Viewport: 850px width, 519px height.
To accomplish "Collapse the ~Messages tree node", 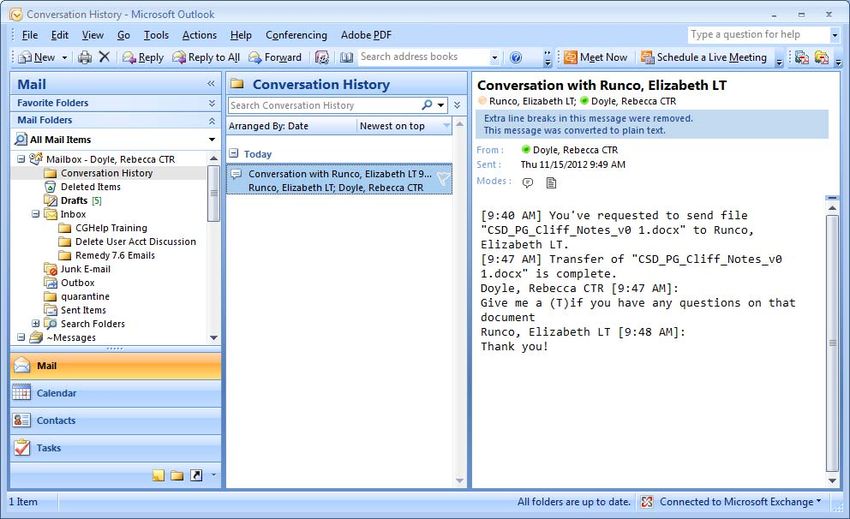I will (21, 337).
